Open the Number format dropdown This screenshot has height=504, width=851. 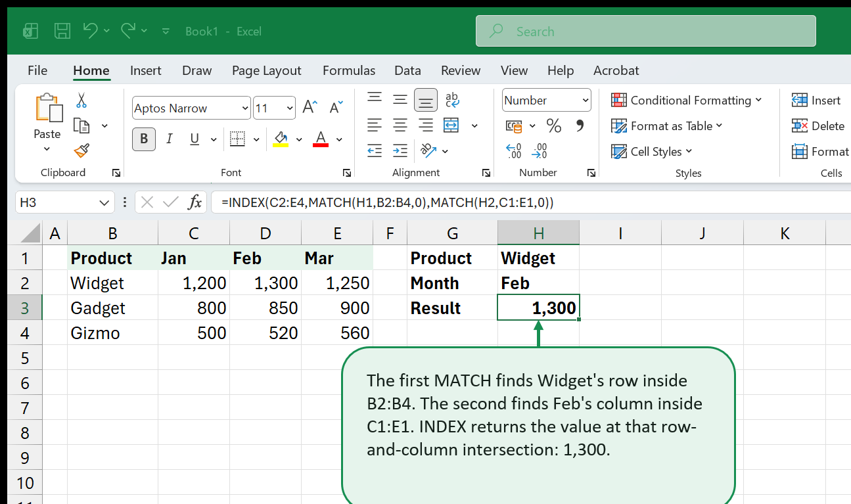tap(585, 101)
